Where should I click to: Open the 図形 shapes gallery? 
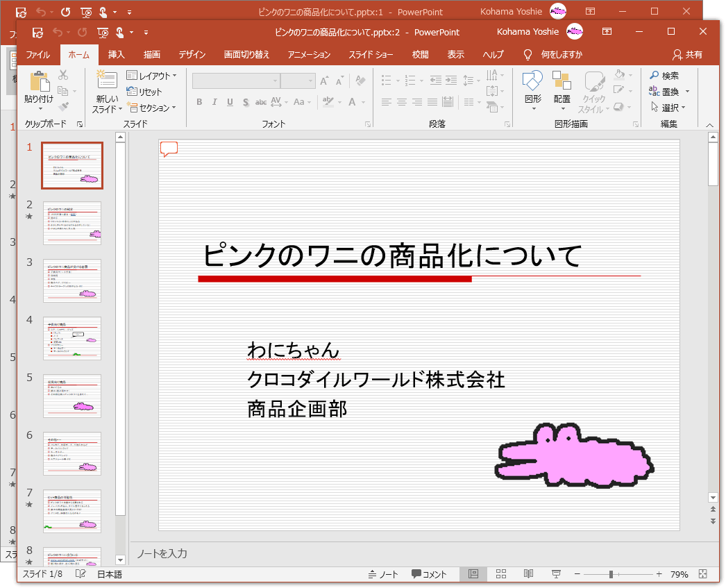tap(532, 82)
